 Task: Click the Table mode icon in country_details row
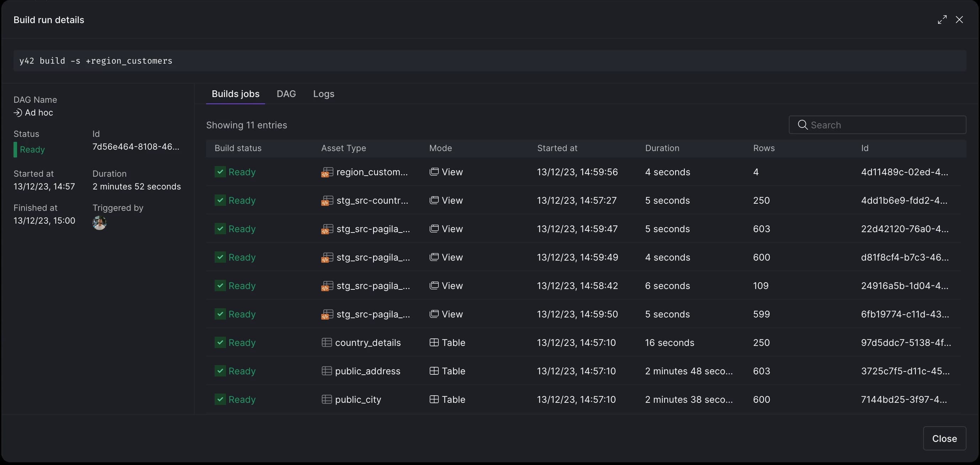point(434,342)
